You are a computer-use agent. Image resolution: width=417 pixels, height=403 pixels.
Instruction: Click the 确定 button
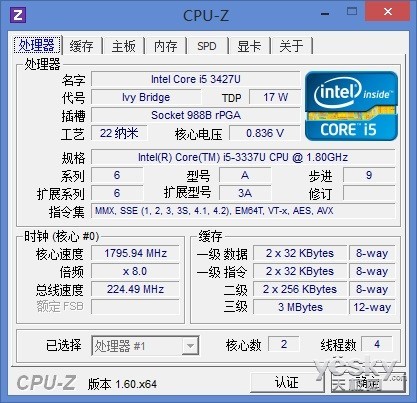[368, 383]
